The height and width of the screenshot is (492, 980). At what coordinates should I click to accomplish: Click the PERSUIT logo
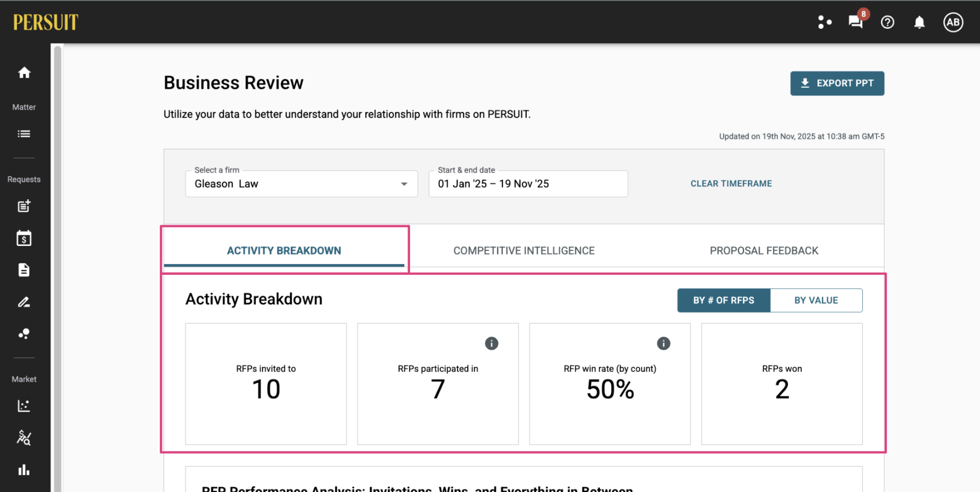pos(46,22)
